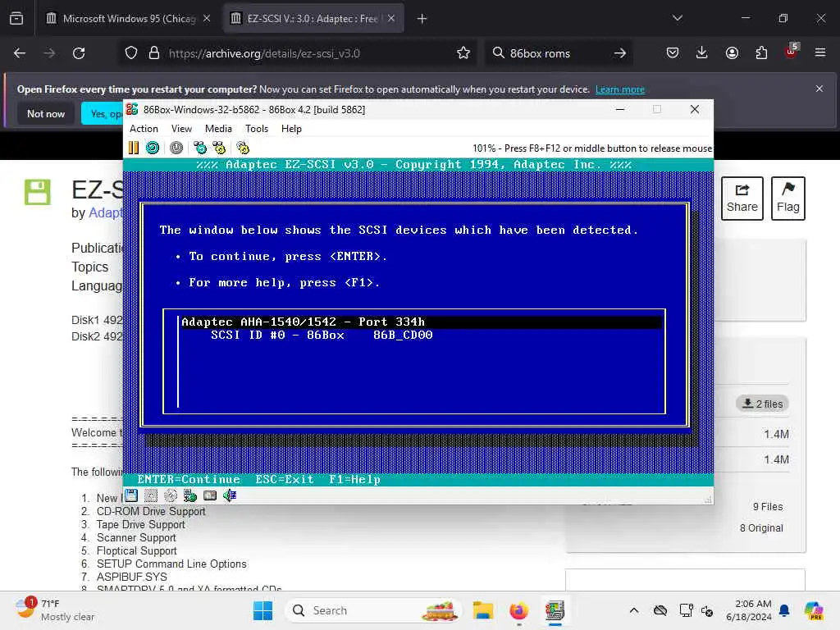The width and height of the screenshot is (840, 630).
Task: Open Firefox from taskbar
Action: pos(518,610)
